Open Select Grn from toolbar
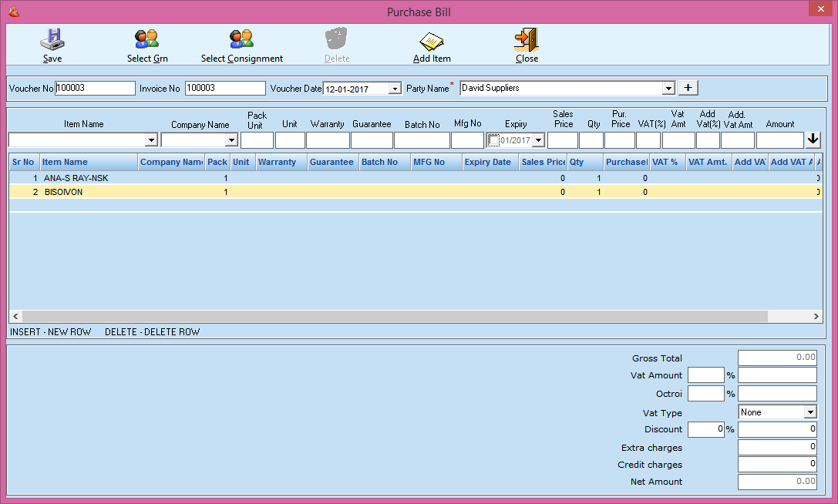 [146, 39]
